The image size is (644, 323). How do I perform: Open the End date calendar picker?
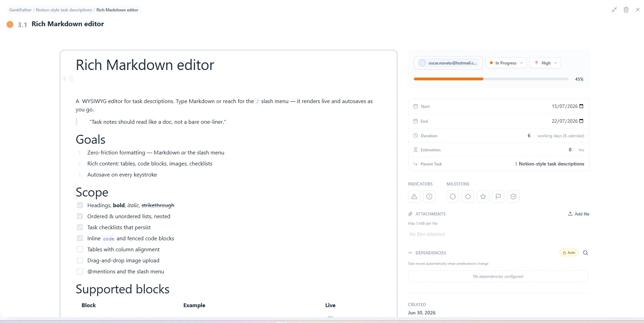click(582, 121)
